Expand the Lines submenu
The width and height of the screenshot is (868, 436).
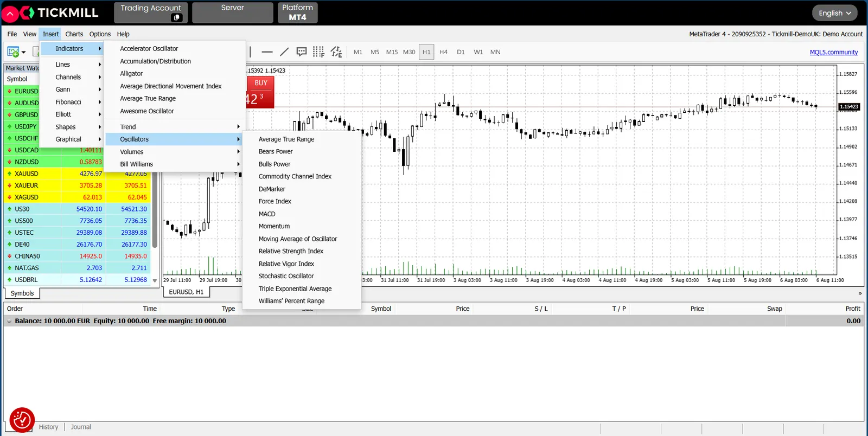(72, 65)
